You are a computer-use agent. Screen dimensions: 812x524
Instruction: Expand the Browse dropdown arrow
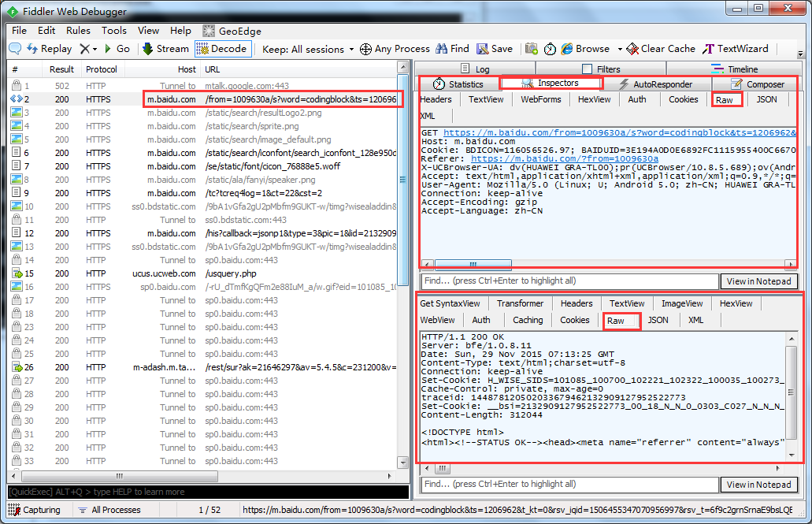pos(619,49)
